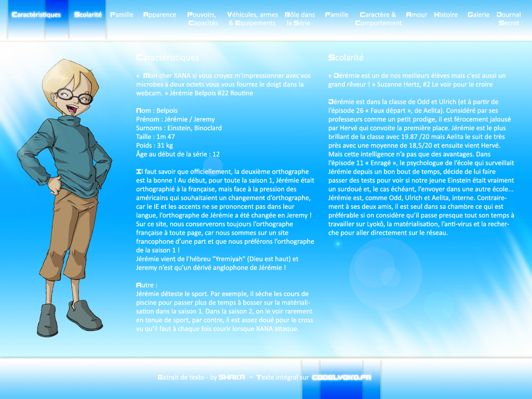Open the Histoire tab

click(x=446, y=15)
